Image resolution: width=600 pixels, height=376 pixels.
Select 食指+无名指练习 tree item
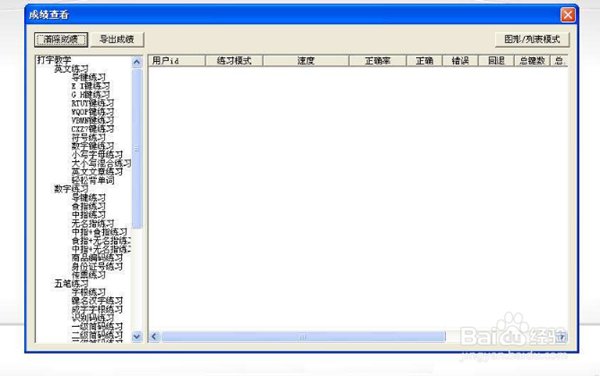coord(101,241)
